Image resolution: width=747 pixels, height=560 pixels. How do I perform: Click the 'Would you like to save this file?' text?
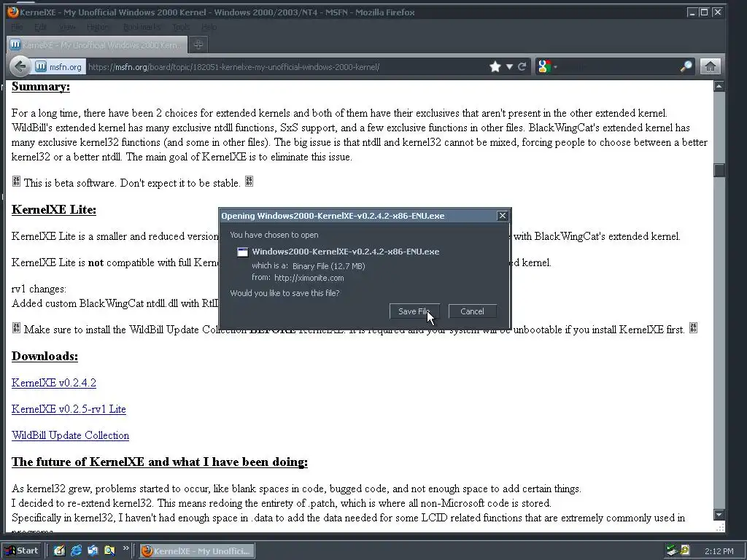click(x=285, y=293)
